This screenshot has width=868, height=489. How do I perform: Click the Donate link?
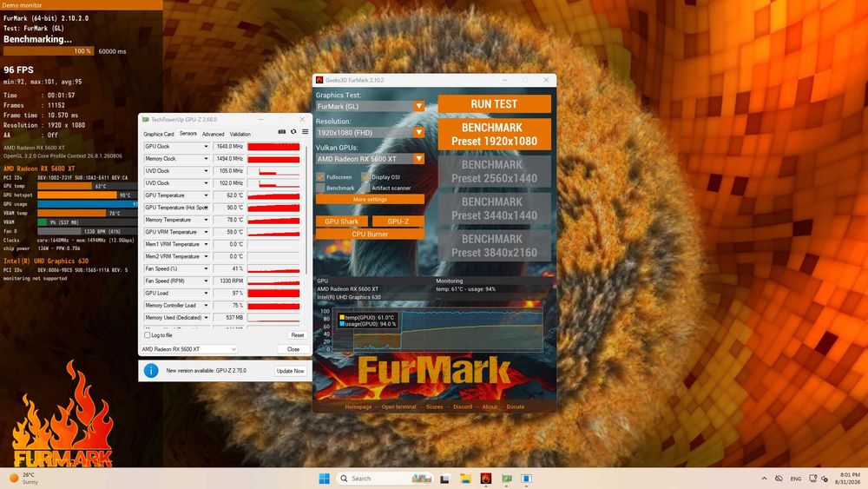point(515,406)
